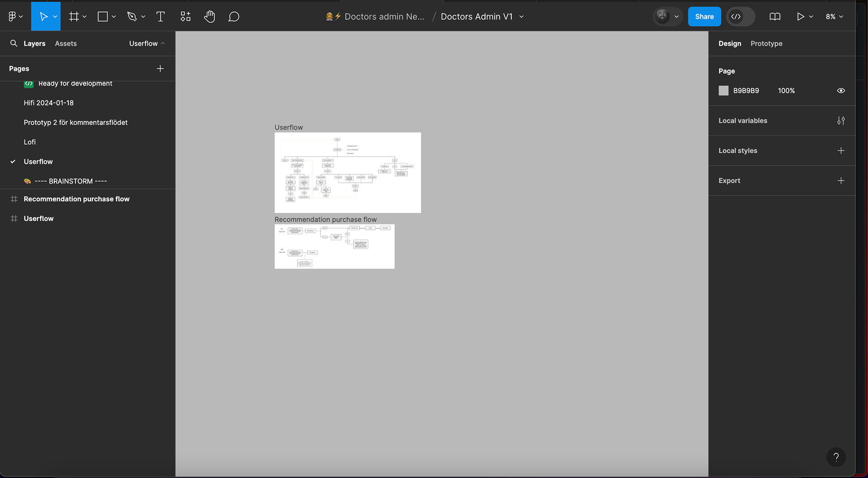Select the Text tool

pos(160,17)
